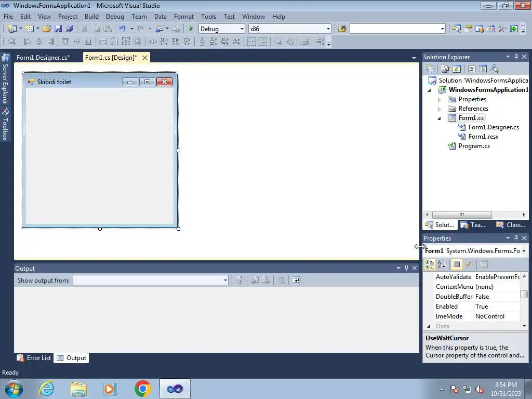Click the Navigate Backward icon
This screenshot has width=532, height=399.
click(159, 29)
